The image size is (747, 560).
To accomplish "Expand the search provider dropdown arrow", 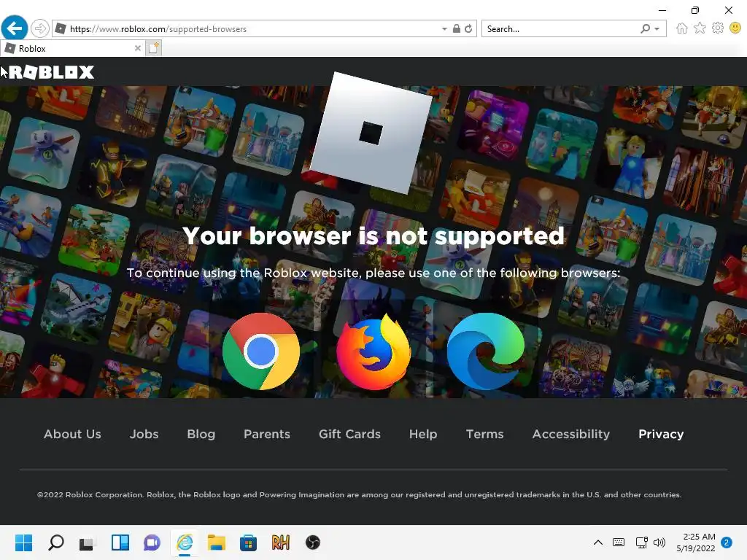I will [657, 29].
